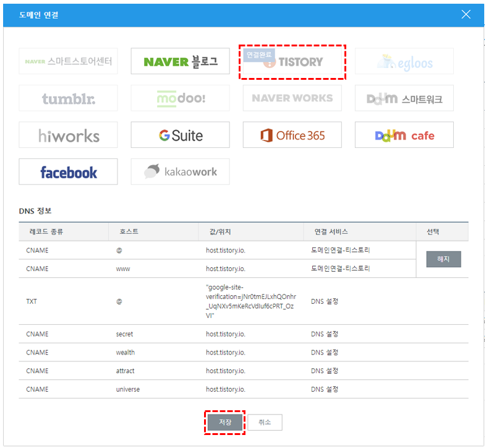Click host.tistory.io. in the wealth row
The image size is (486, 448).
(226, 353)
